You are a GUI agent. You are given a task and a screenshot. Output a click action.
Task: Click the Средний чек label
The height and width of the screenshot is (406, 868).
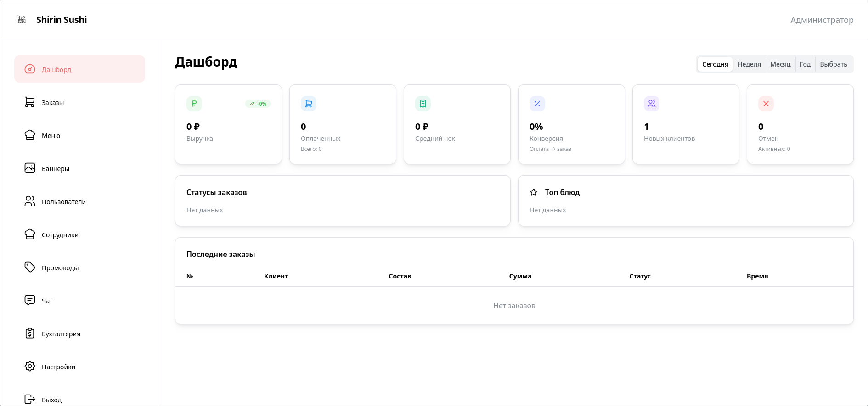(435, 139)
